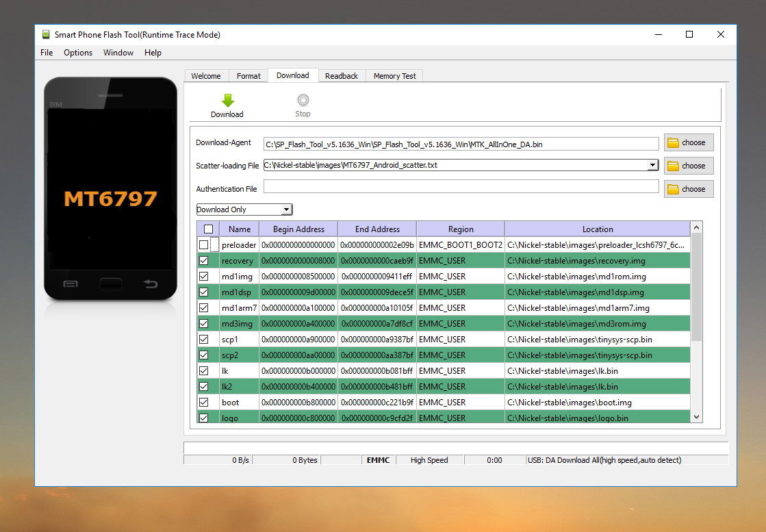Uncheck the boot partition checkbox
This screenshot has height=532, width=766.
coord(204,403)
